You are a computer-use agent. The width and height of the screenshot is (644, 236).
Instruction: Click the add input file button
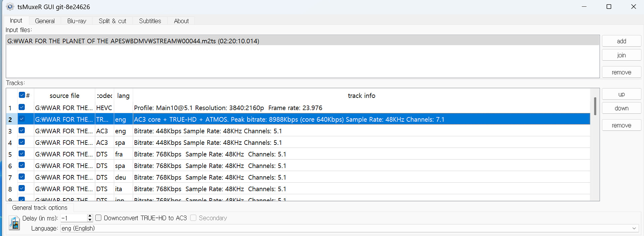coord(621,41)
